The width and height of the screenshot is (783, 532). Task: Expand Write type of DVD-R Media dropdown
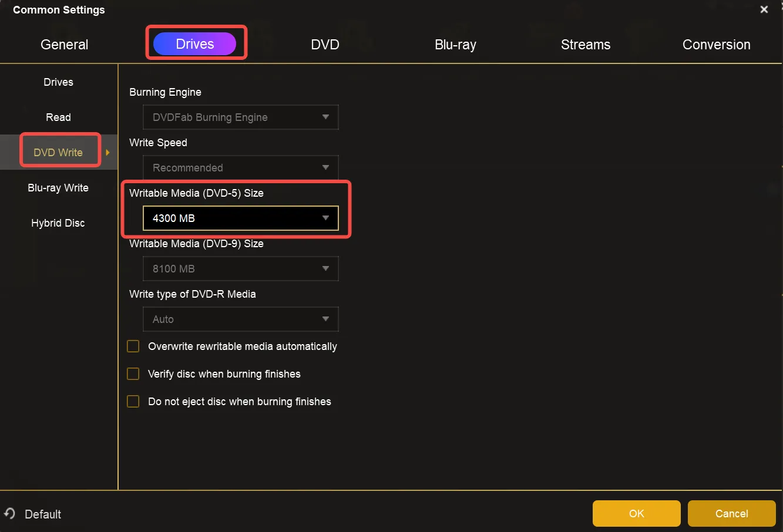[241, 319]
